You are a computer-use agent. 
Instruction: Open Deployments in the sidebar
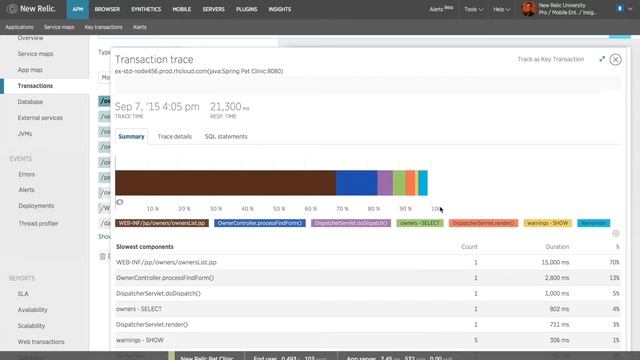tap(36, 206)
